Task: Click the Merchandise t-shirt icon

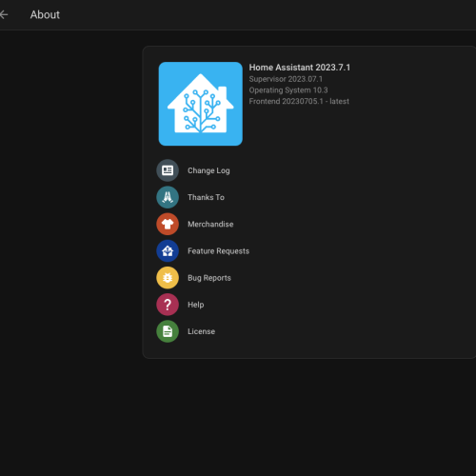Action: point(168,224)
